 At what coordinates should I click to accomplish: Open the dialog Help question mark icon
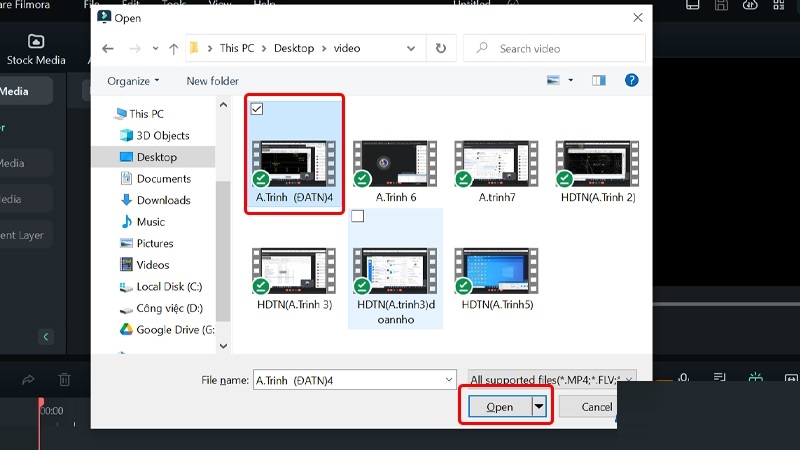click(x=631, y=81)
